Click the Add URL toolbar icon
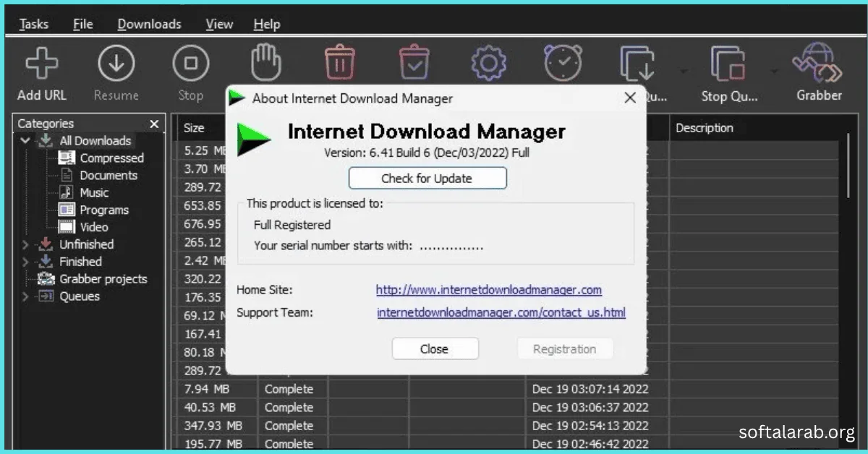Viewport: 868px width, 454px height. click(41, 64)
